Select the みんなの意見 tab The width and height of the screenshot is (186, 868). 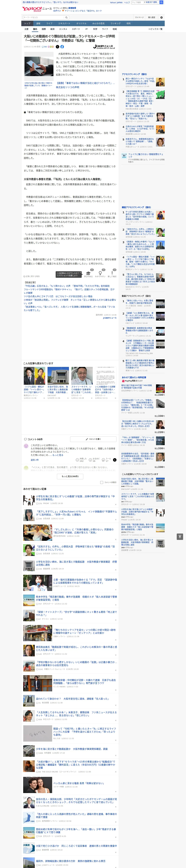point(99,24)
